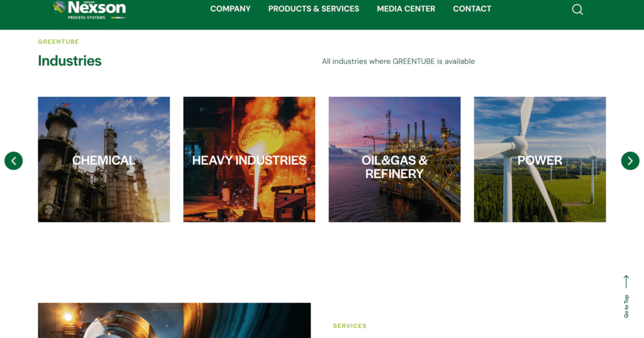Go to MEDIA CENTER in the navigation
Screen dimensions: 644x338
[406, 9]
